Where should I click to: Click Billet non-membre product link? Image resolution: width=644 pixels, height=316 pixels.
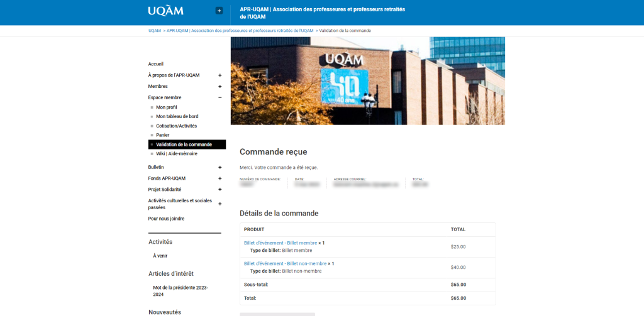[x=285, y=264]
